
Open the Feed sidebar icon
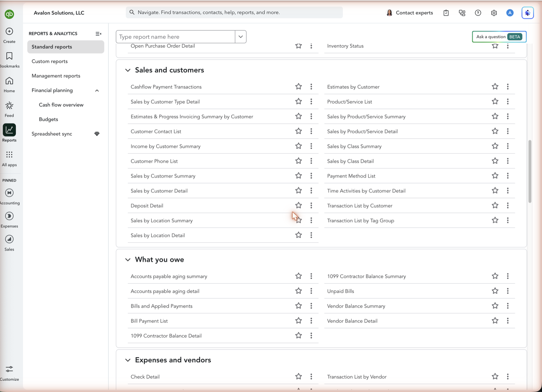click(x=9, y=105)
